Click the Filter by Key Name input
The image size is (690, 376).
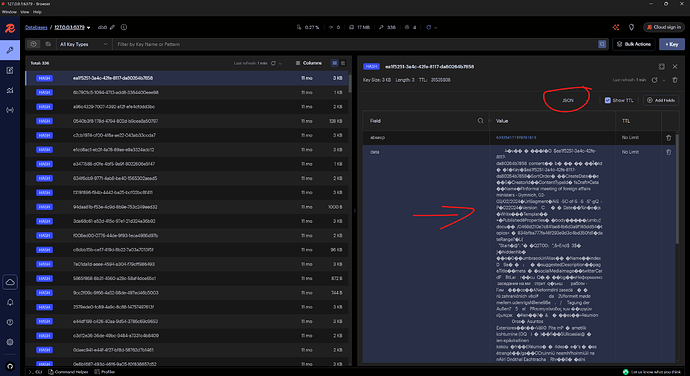pyautogui.click(x=354, y=44)
